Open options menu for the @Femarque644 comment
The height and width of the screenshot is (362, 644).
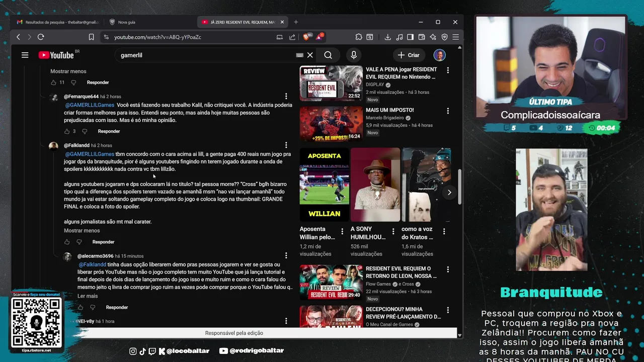point(286,97)
